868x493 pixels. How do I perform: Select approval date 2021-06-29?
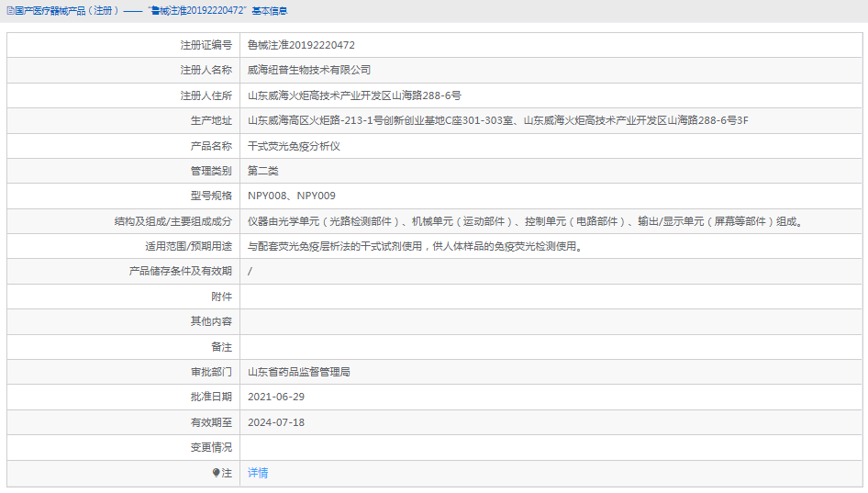tap(275, 398)
